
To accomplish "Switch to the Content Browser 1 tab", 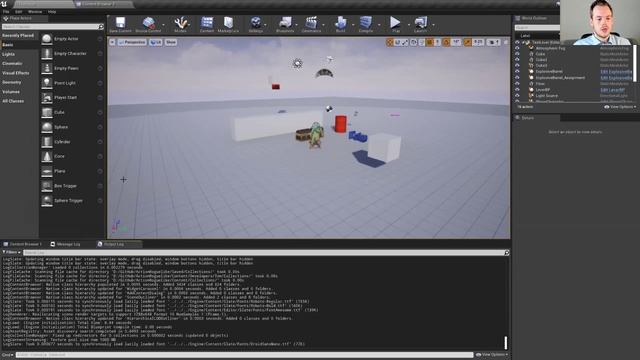I will [22, 244].
